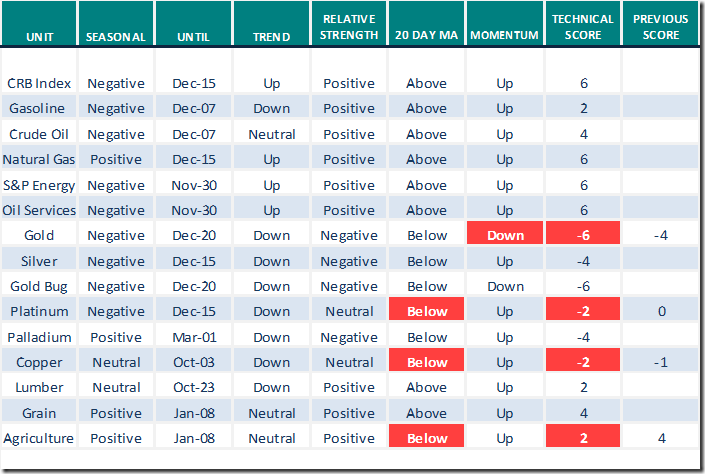Select Crude Oil's Neutral trend cell

click(x=271, y=135)
